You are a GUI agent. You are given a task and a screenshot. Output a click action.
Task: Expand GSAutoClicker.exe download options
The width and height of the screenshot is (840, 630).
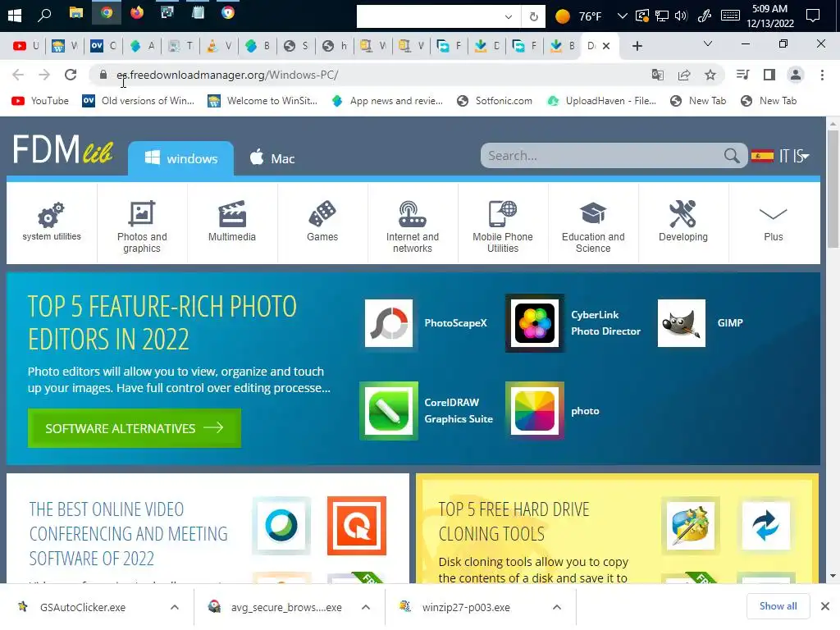(175, 607)
